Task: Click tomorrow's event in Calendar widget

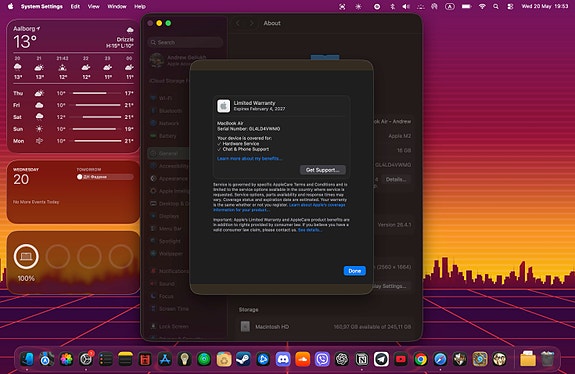Action: tap(105, 177)
